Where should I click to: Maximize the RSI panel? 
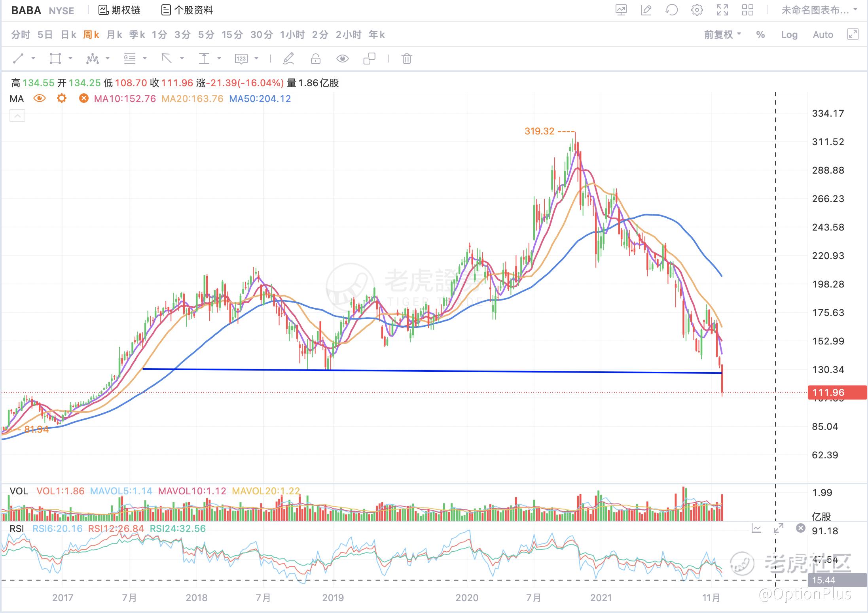click(x=778, y=528)
